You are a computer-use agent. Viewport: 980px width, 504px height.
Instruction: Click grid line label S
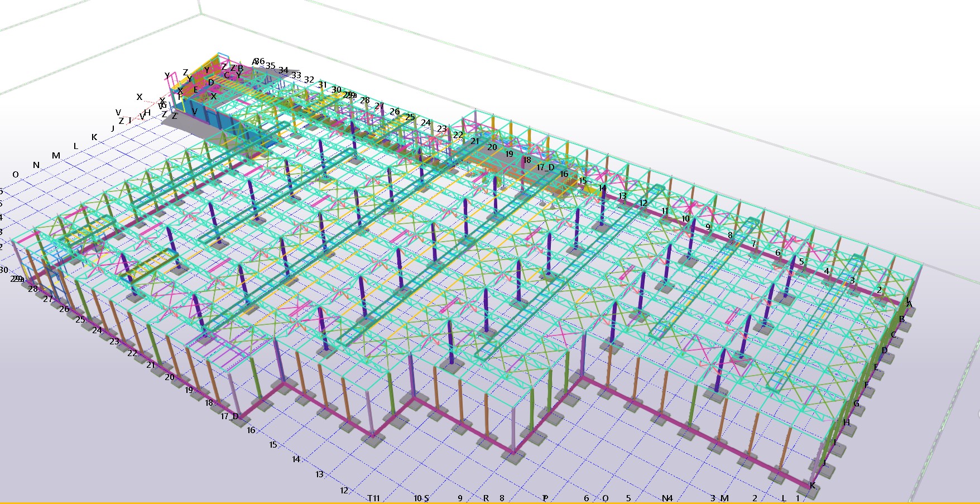click(x=427, y=498)
